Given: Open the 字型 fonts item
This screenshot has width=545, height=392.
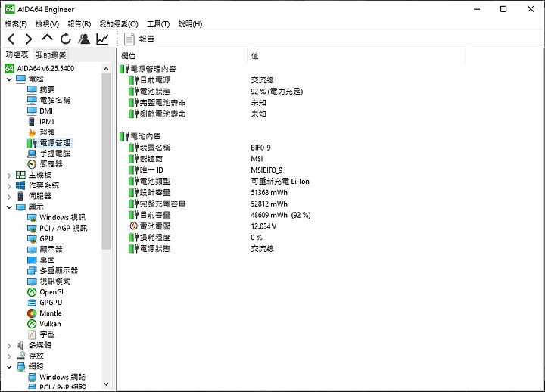Looking at the screenshot, I should 47,334.
